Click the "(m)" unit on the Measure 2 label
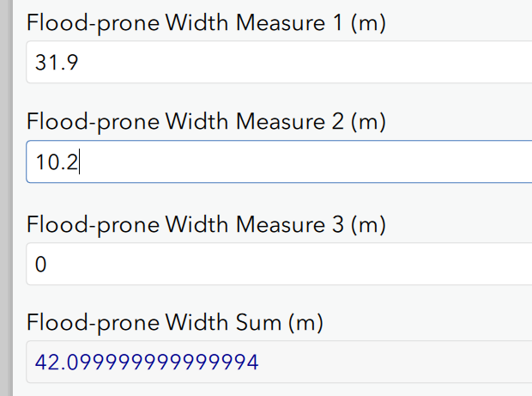 (369, 122)
